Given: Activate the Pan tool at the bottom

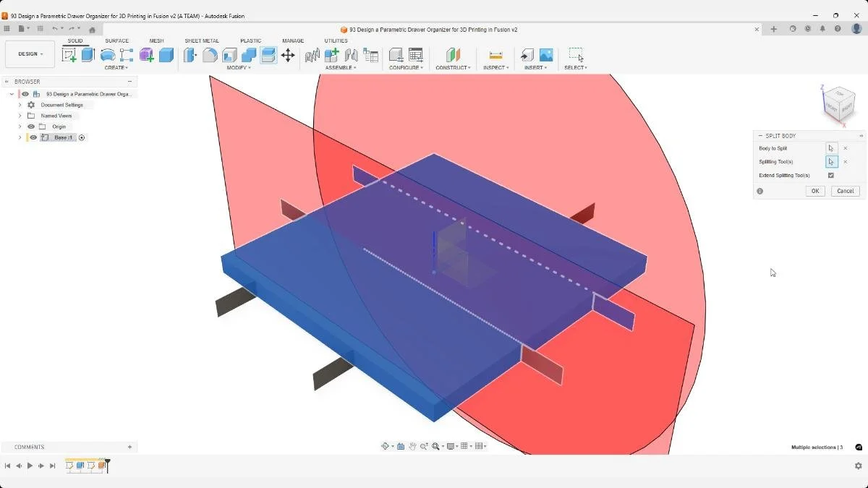Looking at the screenshot, I should (x=412, y=446).
